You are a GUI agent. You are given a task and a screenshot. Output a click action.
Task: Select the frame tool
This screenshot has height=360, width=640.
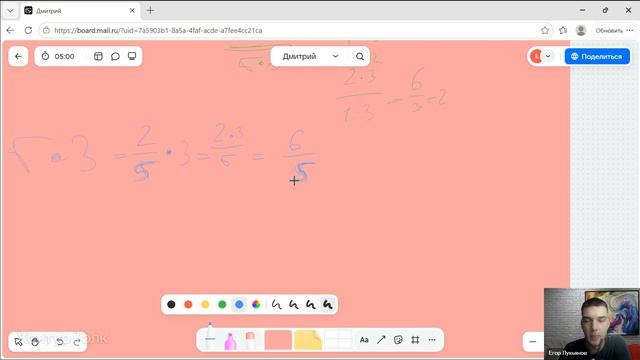click(415, 340)
